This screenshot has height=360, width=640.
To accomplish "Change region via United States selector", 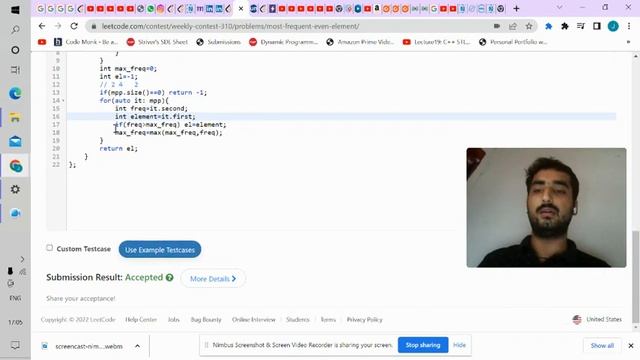I will click(x=597, y=320).
